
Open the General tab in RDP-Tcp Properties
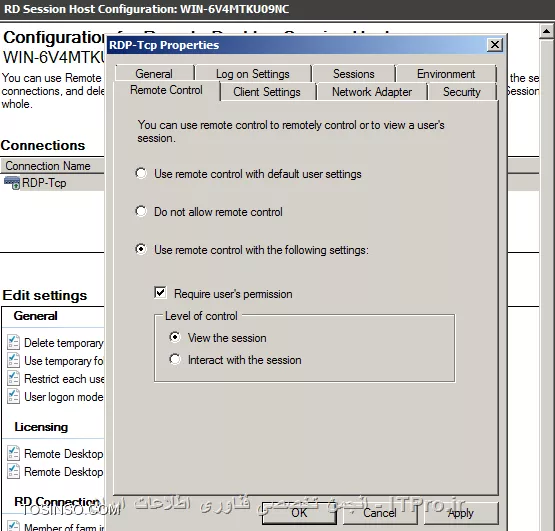(x=154, y=74)
